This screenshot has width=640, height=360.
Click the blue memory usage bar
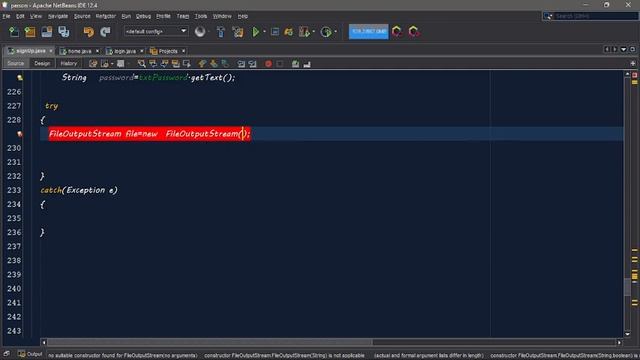tap(369, 31)
